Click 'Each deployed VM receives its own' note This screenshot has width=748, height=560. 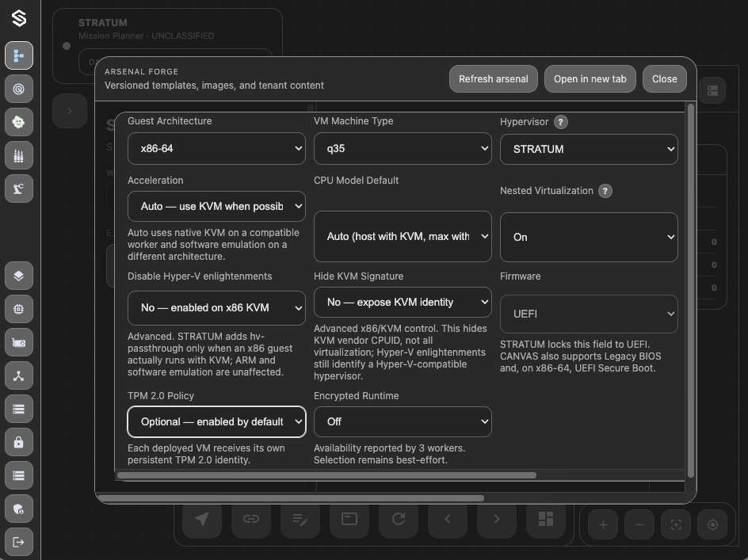click(x=206, y=448)
